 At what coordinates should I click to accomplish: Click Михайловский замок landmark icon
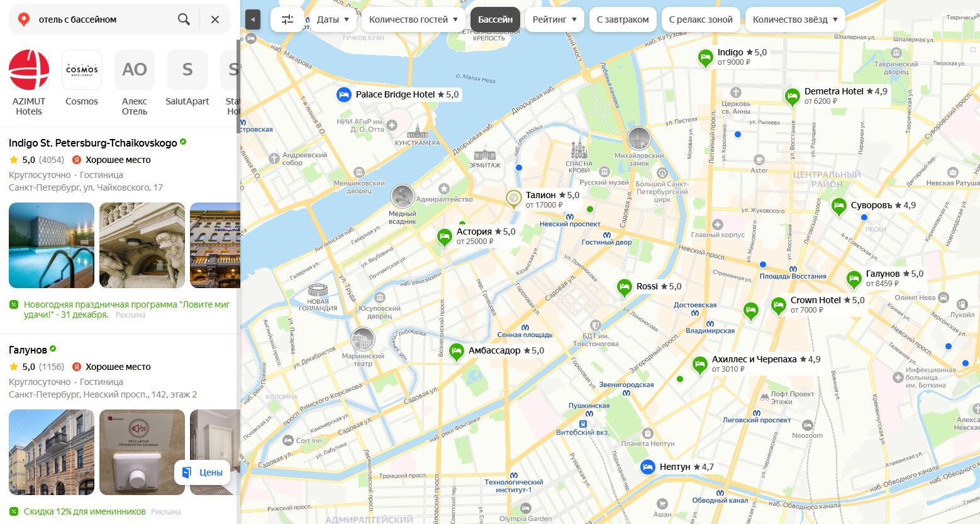click(638, 138)
